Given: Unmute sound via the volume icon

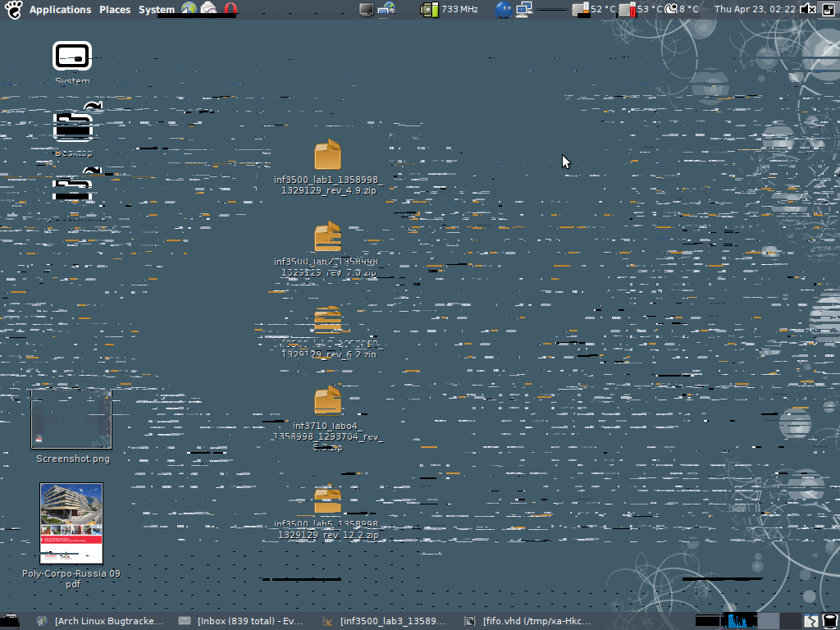Looking at the screenshot, I should (808, 9).
